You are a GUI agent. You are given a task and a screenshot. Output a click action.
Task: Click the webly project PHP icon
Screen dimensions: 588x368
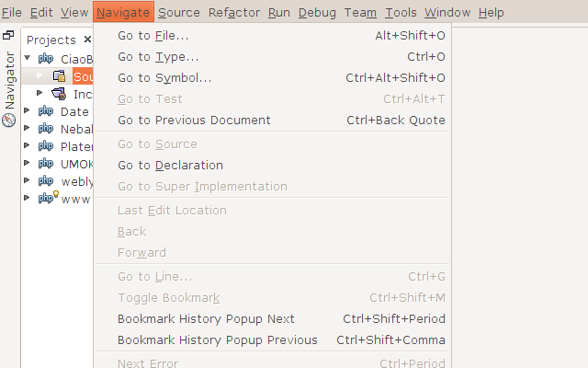46,180
